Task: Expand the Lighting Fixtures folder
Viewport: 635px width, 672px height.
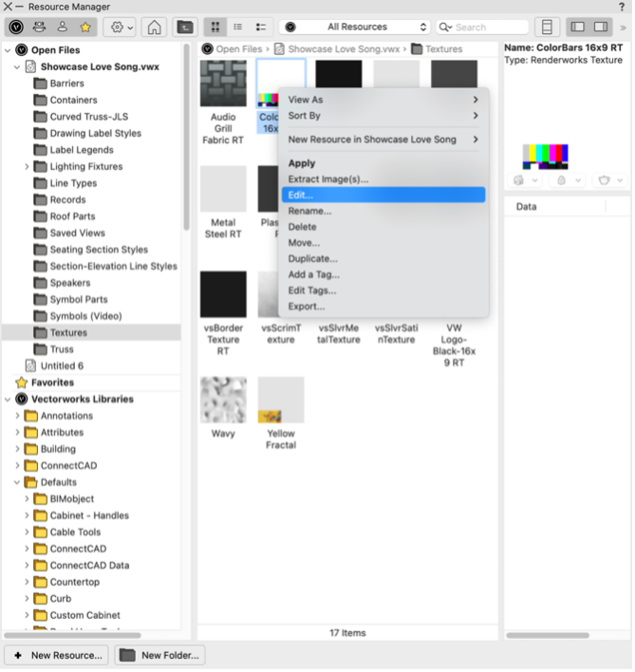Action: [x=27, y=167]
